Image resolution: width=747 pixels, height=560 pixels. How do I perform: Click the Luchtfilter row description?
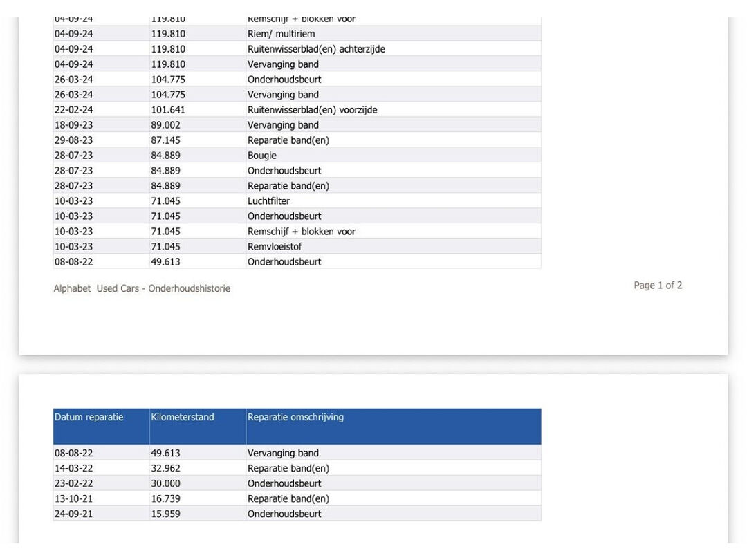(268, 201)
